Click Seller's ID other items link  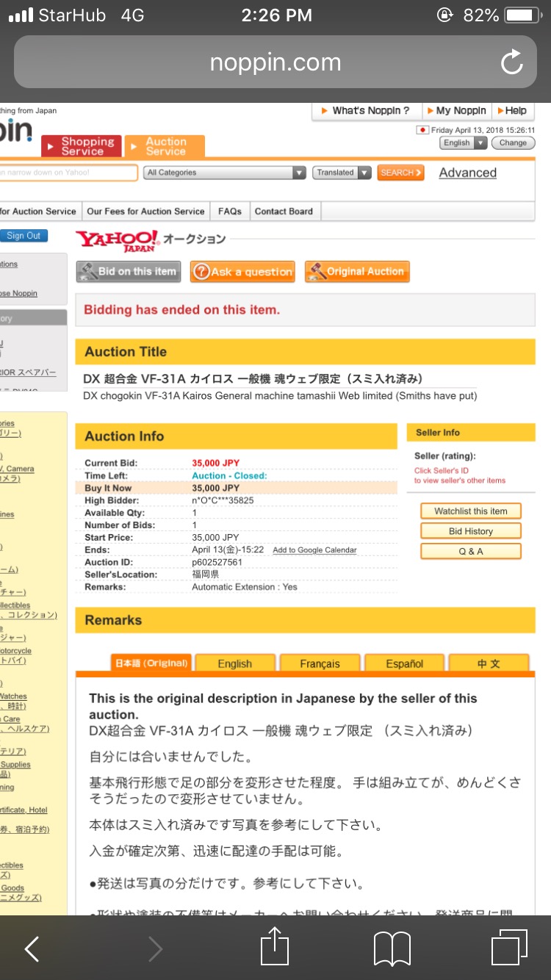pyautogui.click(x=460, y=475)
